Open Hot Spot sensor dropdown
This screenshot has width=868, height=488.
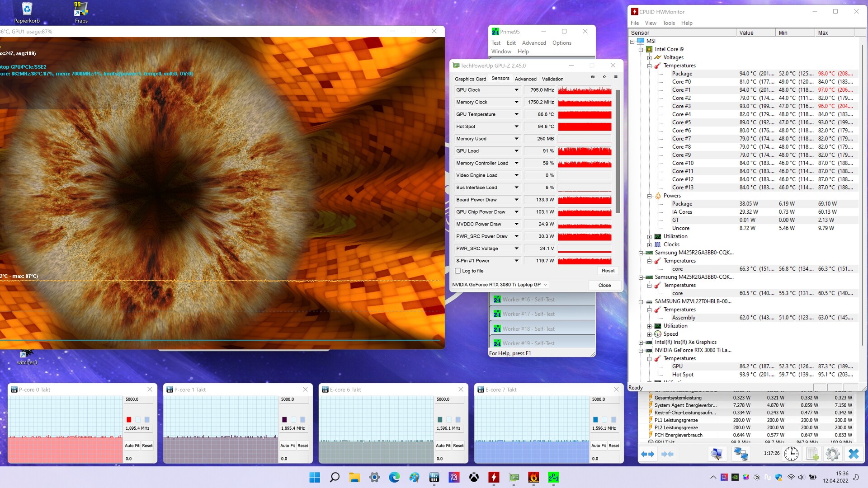pyautogui.click(x=516, y=127)
